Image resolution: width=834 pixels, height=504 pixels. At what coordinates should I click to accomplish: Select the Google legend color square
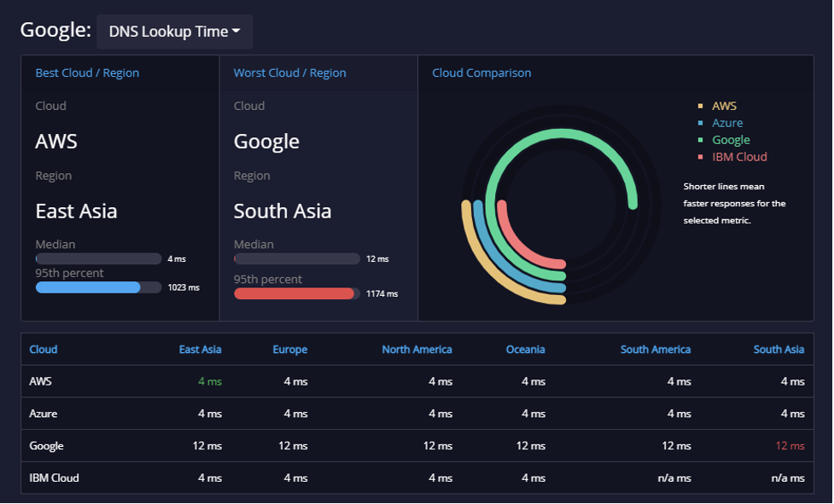coord(701,140)
